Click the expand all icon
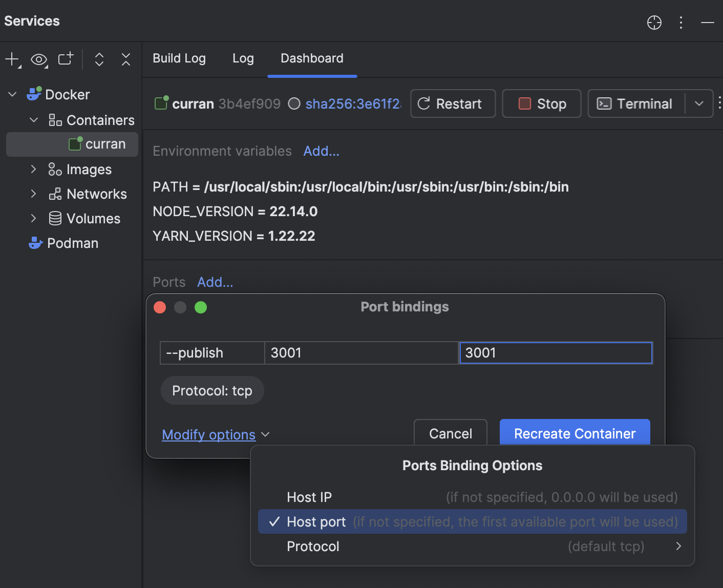 (99, 59)
